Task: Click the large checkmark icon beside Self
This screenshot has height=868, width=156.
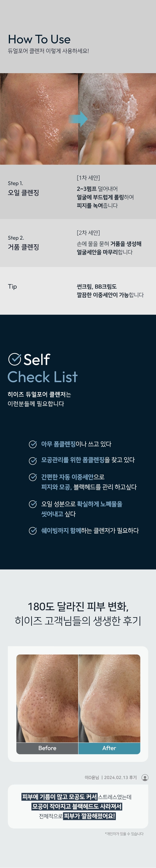Action: pos(14,359)
